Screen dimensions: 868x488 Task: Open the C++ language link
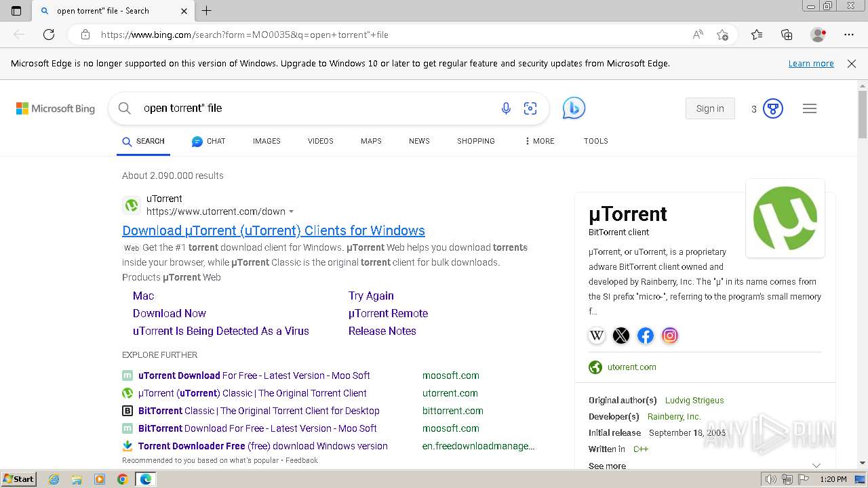point(641,449)
